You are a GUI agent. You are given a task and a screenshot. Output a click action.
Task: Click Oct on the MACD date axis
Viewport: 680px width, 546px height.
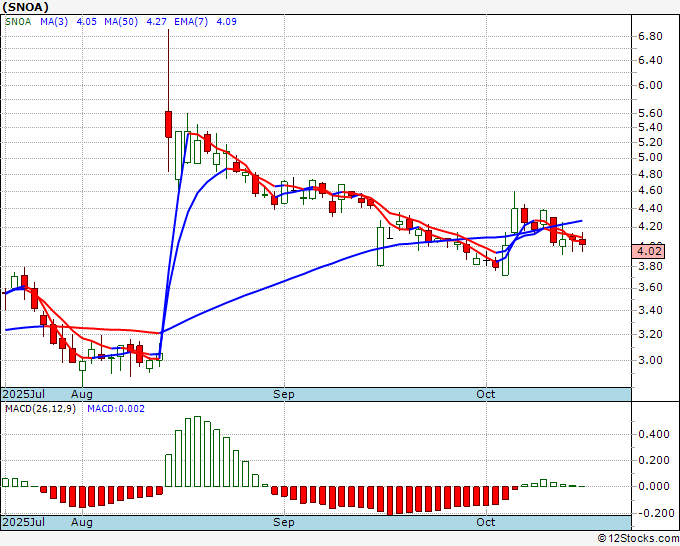(x=486, y=522)
